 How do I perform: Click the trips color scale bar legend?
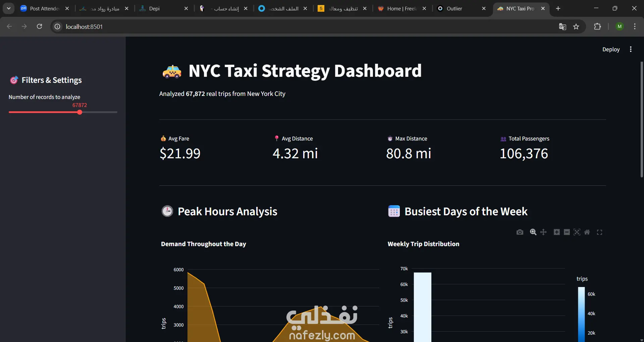tap(581, 314)
